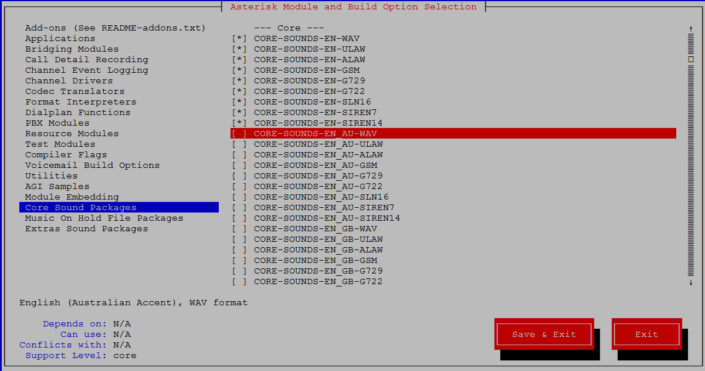705x371 pixels.
Task: Disable CORE-SOUNDS-EN-GSM package
Action: coord(239,70)
